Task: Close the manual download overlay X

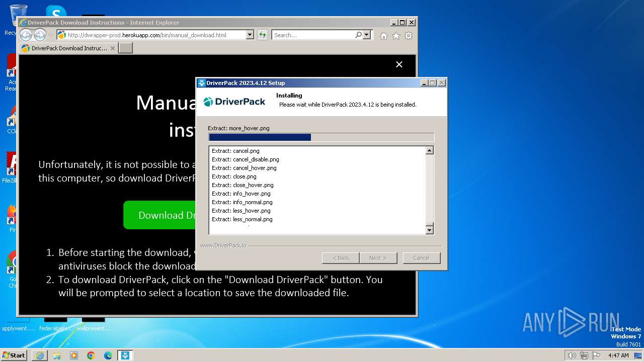Action: (x=399, y=64)
